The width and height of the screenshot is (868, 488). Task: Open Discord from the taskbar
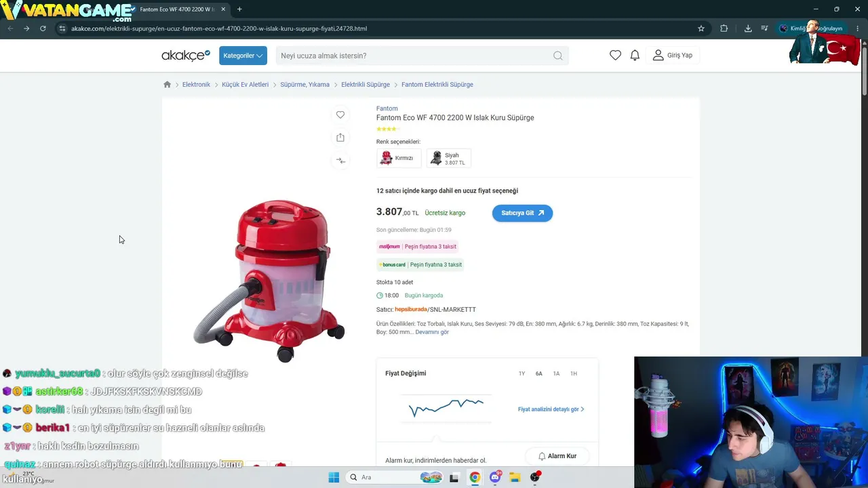click(x=495, y=477)
